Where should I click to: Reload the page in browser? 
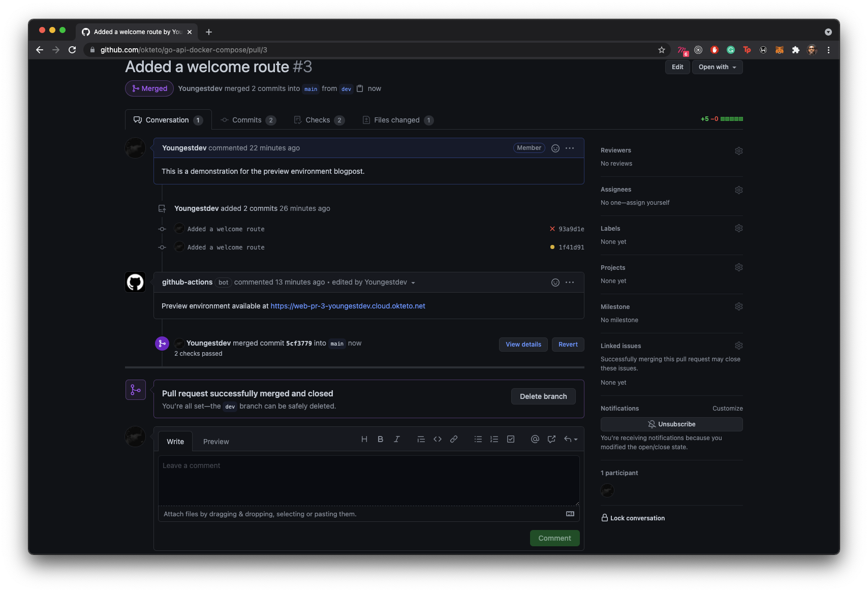pos(72,50)
